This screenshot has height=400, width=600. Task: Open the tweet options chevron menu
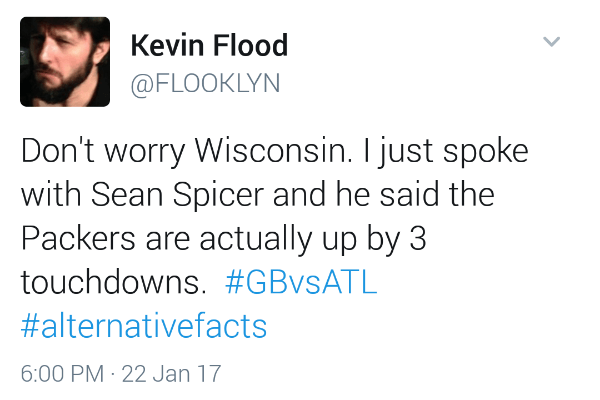[x=551, y=42]
